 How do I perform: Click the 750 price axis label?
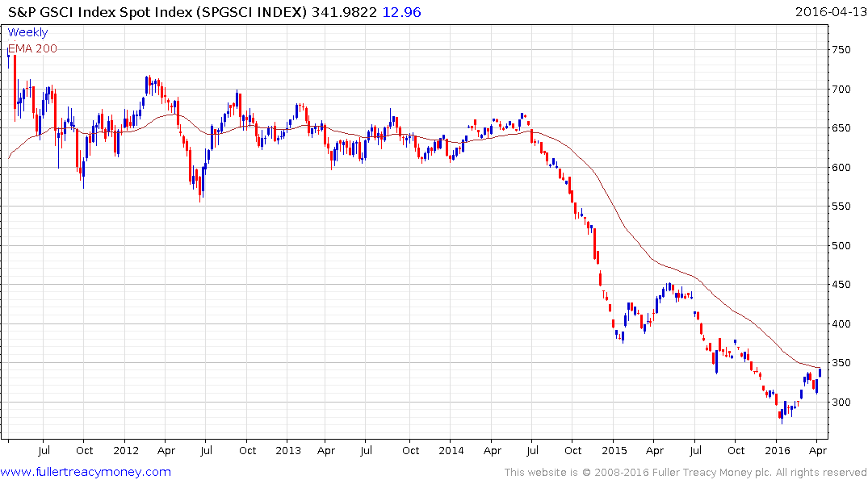(841, 50)
